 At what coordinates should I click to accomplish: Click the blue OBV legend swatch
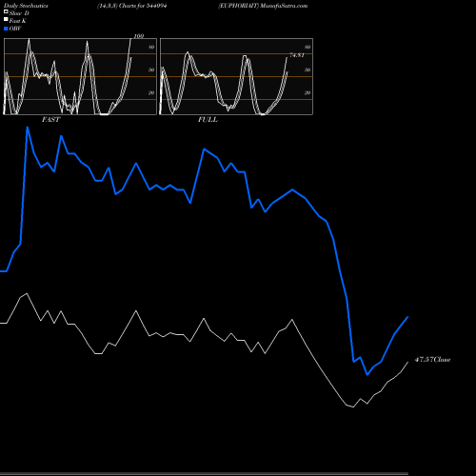[6, 29]
